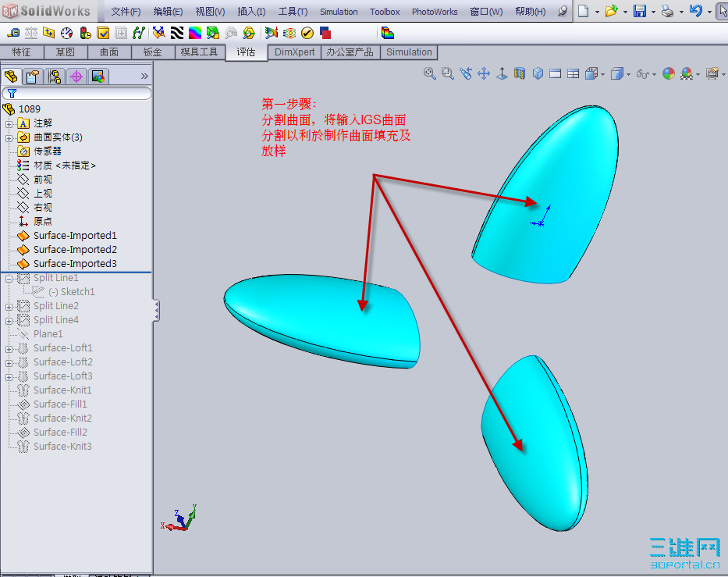
Task: Toggle four-view viewport layout
Action: (x=574, y=73)
